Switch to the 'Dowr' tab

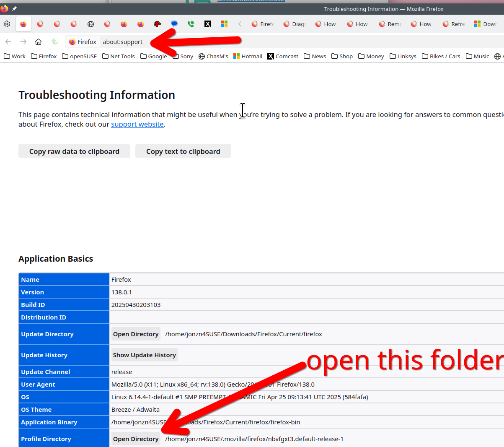click(x=486, y=24)
